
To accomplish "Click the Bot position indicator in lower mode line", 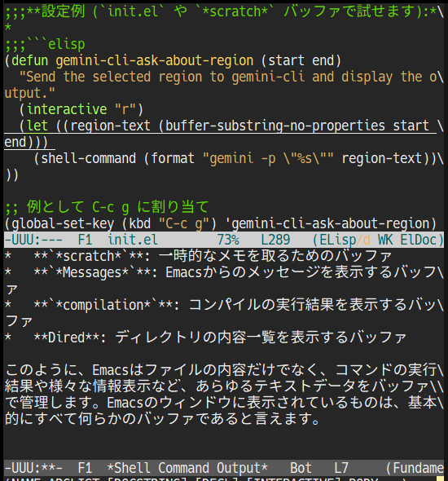I will coord(301,468).
